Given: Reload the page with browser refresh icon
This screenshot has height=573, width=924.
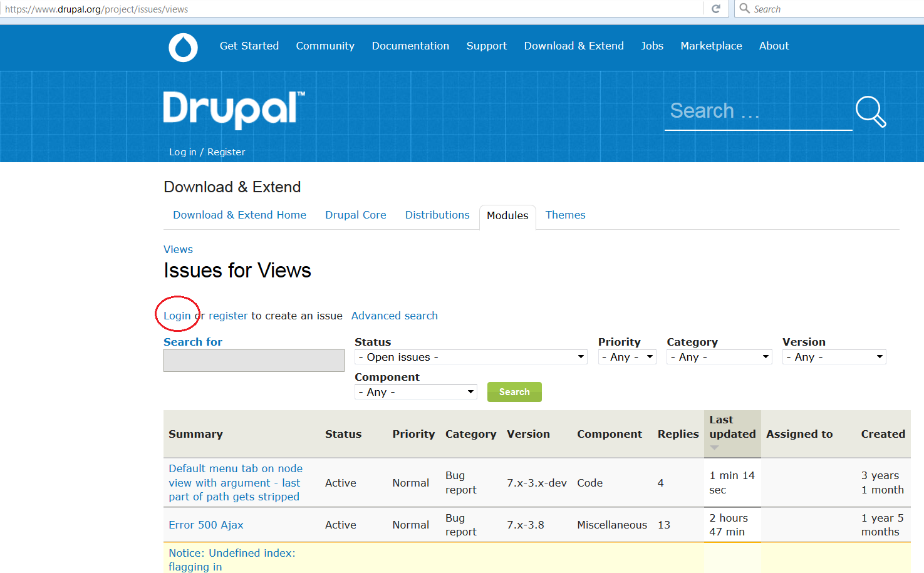Looking at the screenshot, I should 716,9.
